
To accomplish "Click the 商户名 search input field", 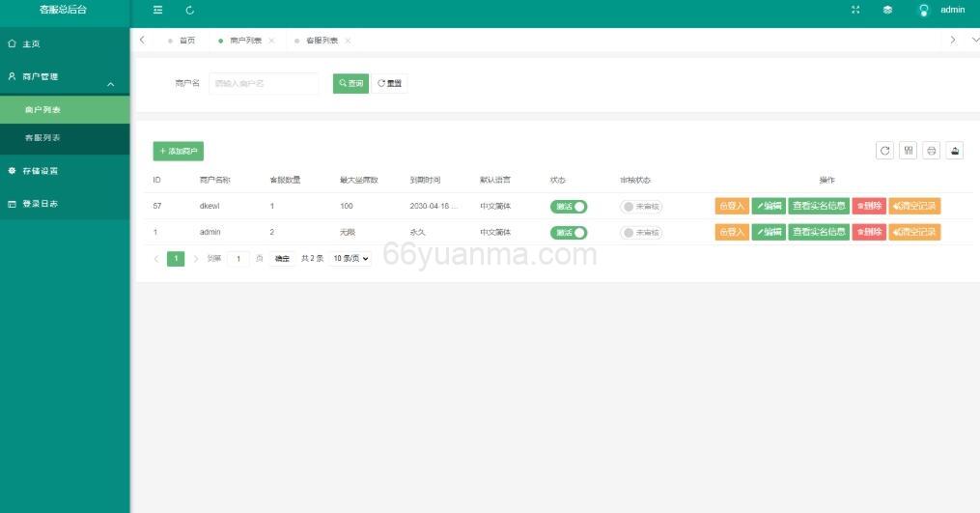I will [264, 84].
